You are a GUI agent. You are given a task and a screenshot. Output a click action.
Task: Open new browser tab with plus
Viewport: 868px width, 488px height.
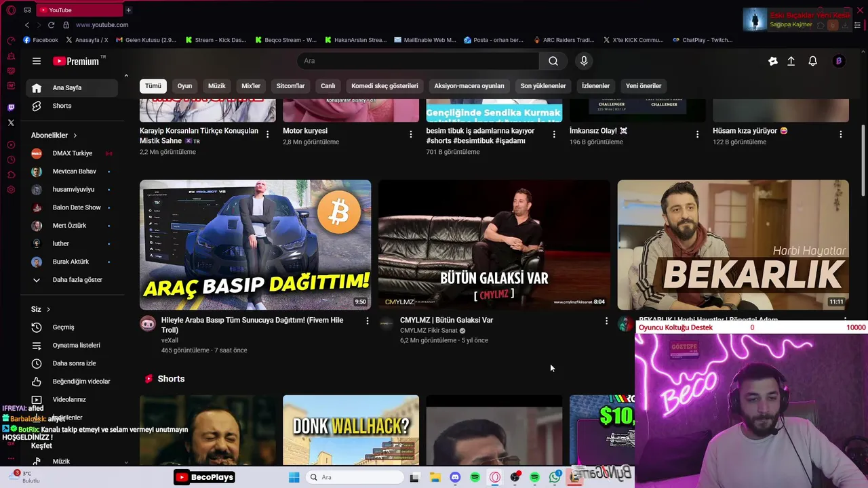(128, 10)
